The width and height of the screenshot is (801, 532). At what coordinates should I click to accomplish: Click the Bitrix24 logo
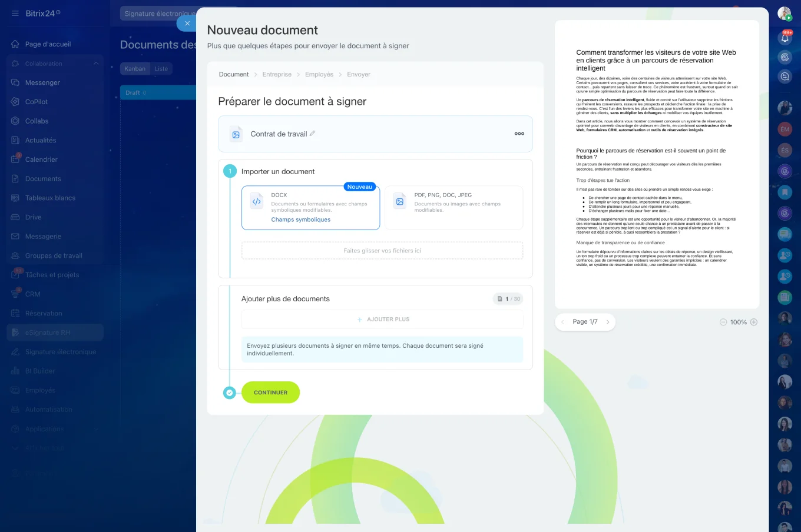tap(42, 14)
